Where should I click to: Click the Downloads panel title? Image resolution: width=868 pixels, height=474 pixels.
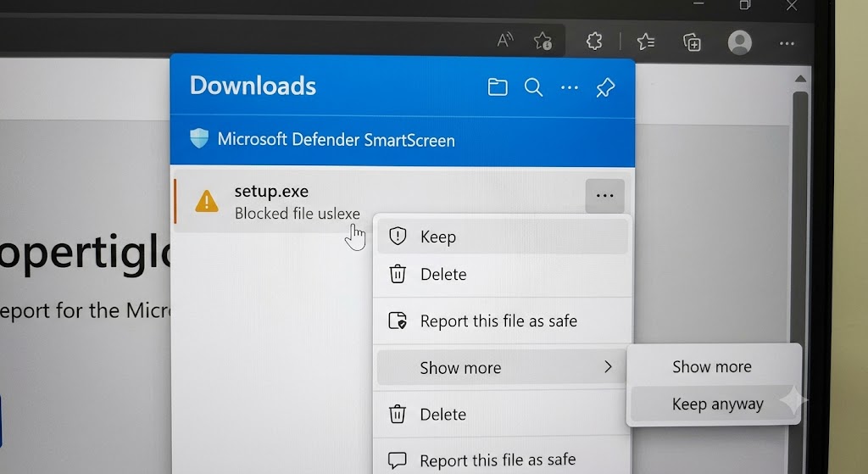253,86
